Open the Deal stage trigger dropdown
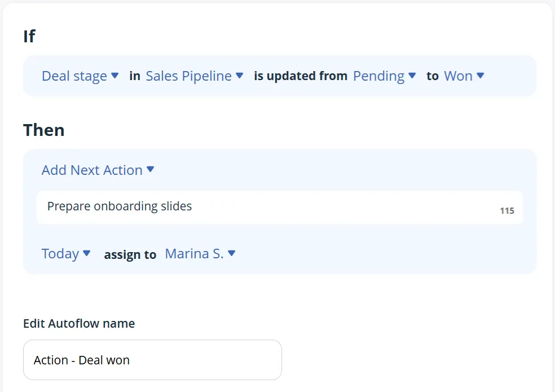This screenshot has width=555, height=392. pyautogui.click(x=80, y=76)
